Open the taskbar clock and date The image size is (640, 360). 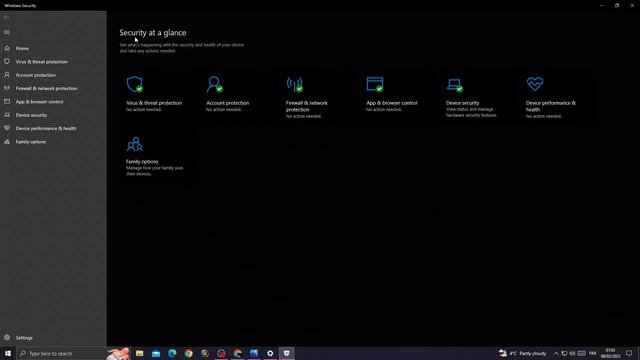coord(610,353)
